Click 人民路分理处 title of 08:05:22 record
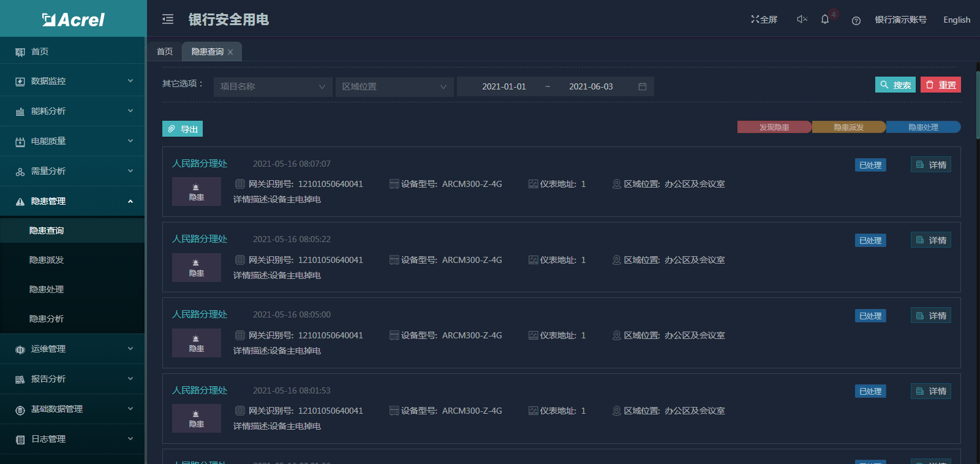 200,239
